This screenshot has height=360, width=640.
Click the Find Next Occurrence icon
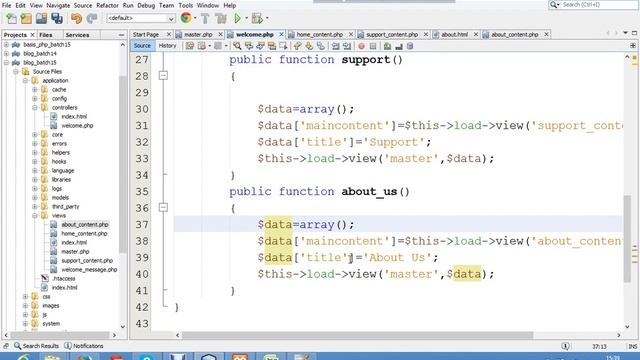coord(260,46)
